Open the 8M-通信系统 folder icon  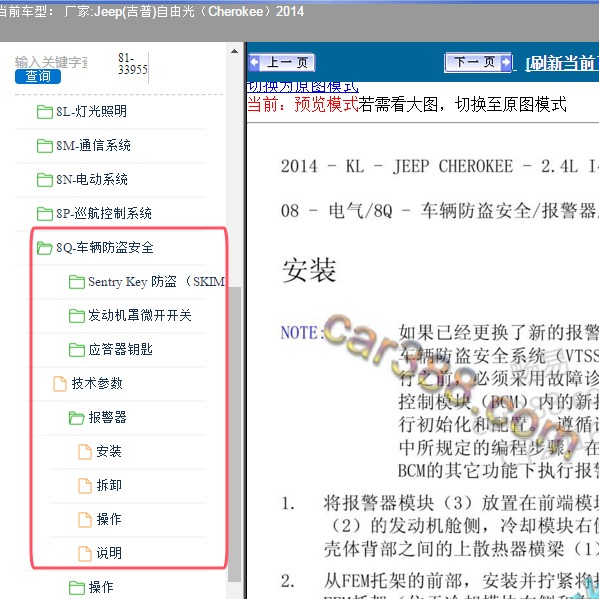[x=45, y=146]
